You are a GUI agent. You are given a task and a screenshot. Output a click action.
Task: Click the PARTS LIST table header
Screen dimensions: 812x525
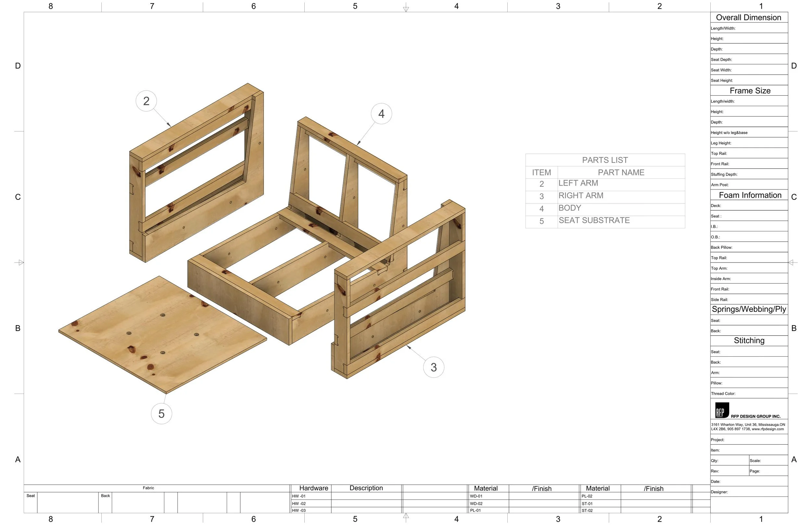[604, 160]
